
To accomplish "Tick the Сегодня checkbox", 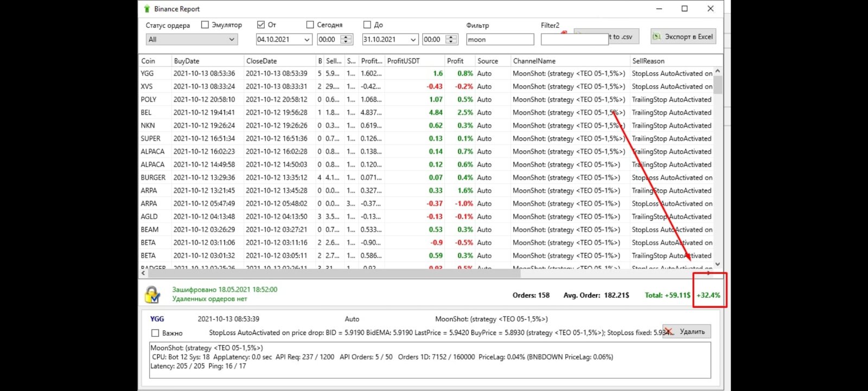I will tap(310, 24).
